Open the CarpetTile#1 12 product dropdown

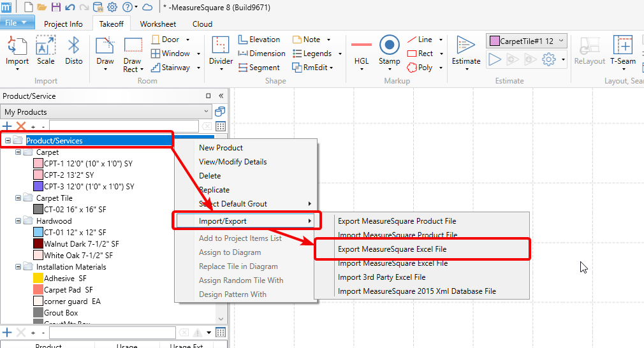[527, 41]
